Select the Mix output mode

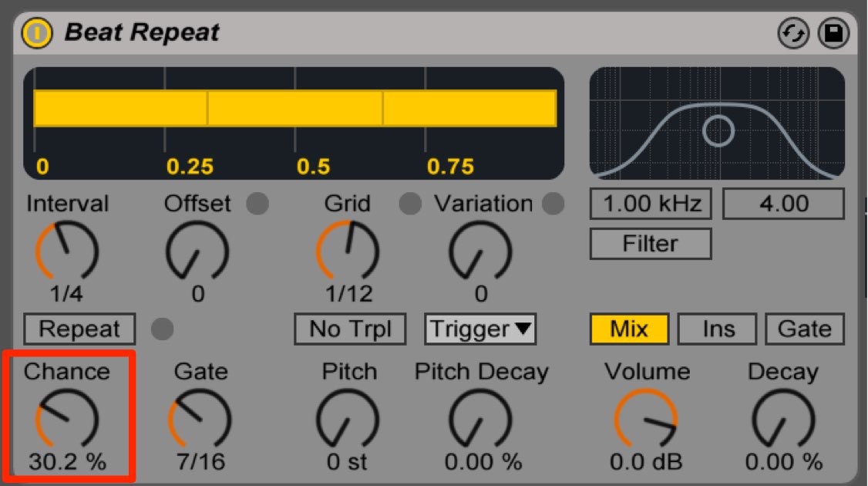coord(629,329)
